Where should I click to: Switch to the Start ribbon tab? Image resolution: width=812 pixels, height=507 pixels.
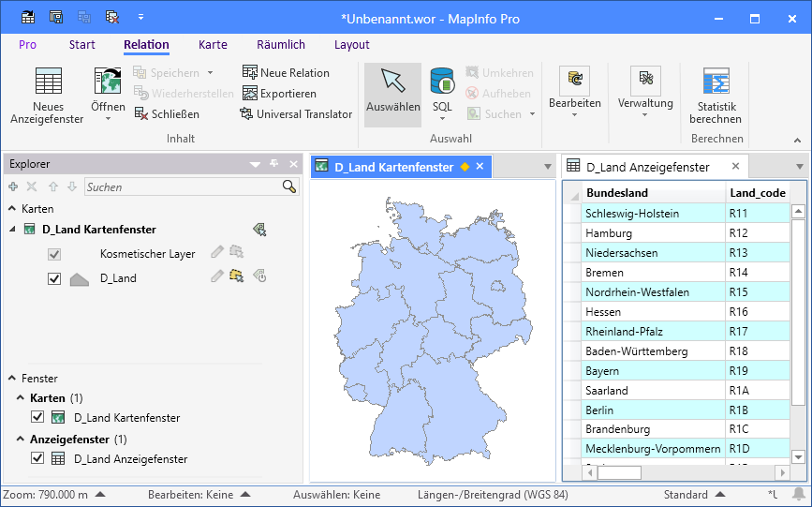(x=81, y=45)
